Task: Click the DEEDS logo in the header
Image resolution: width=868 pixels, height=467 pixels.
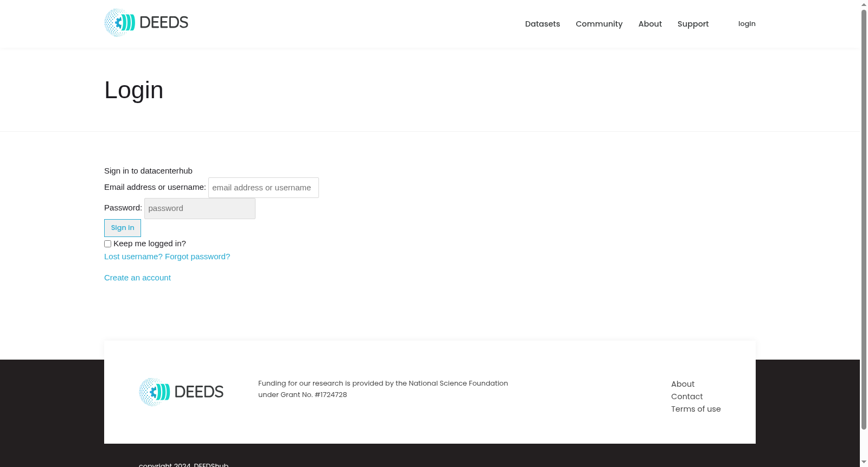Action: [146, 23]
